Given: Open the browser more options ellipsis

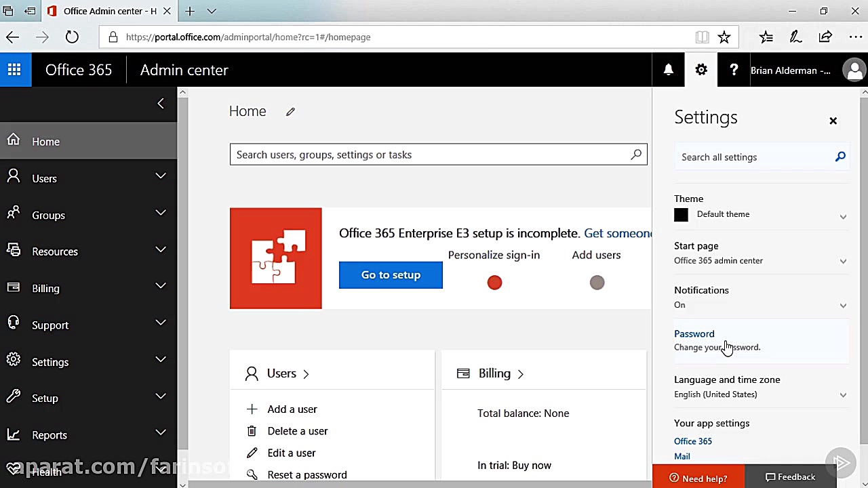Looking at the screenshot, I should (x=855, y=37).
